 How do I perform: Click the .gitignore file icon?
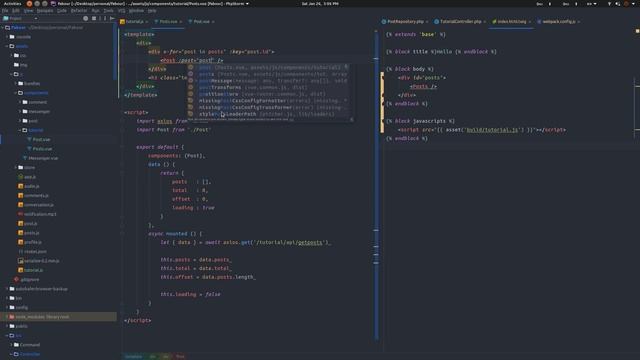click(x=16, y=280)
